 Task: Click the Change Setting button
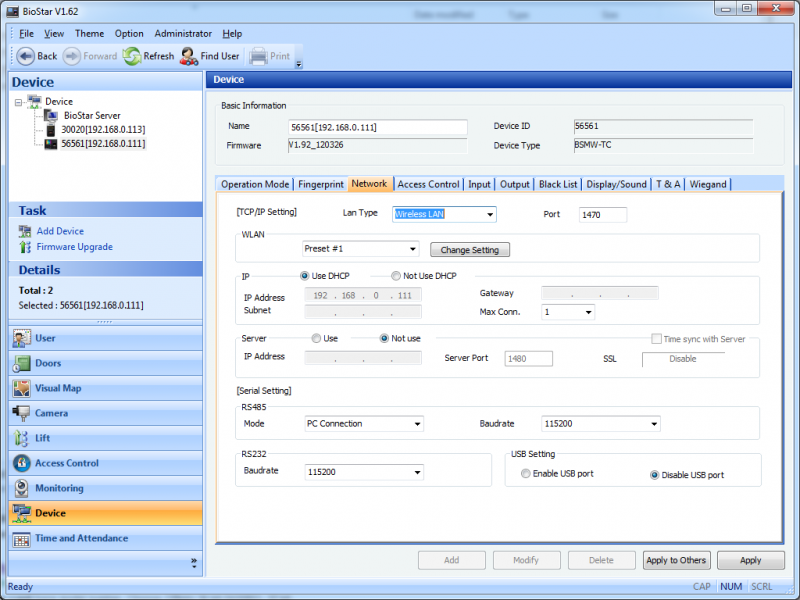point(469,250)
